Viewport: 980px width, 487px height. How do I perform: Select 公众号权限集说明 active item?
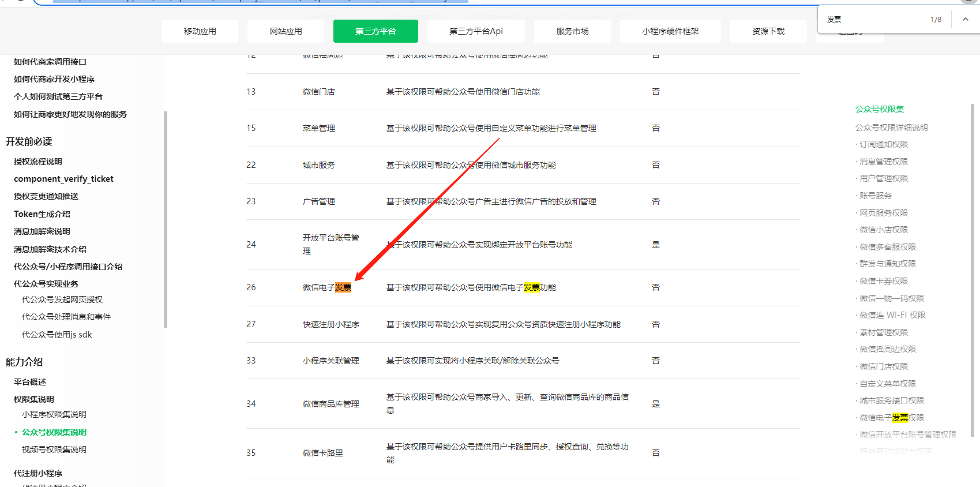click(54, 432)
